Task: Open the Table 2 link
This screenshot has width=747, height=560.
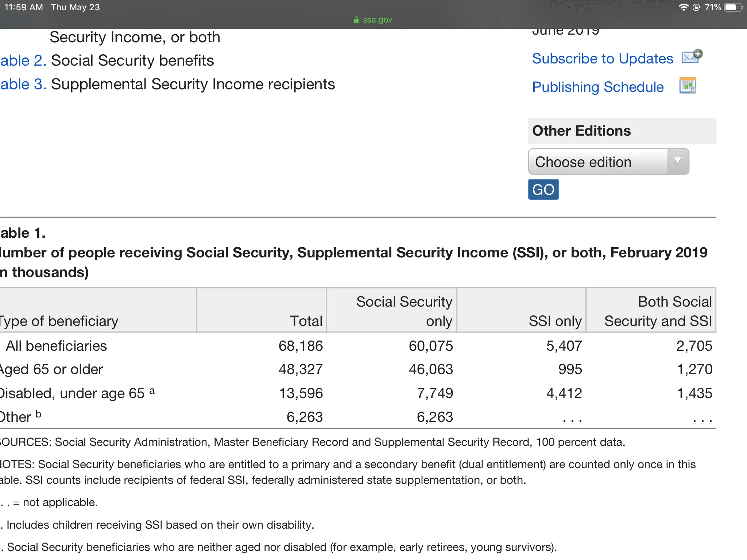Action: tap(23, 61)
